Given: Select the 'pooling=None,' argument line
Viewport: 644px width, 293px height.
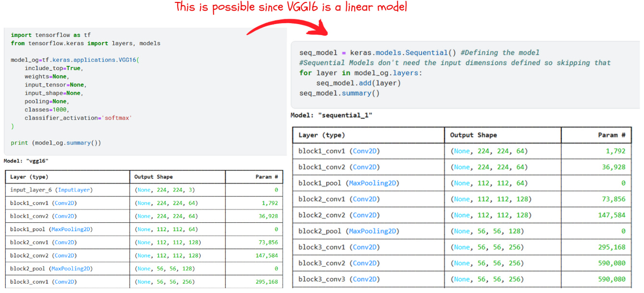Looking at the screenshot, I should pos(46,101).
